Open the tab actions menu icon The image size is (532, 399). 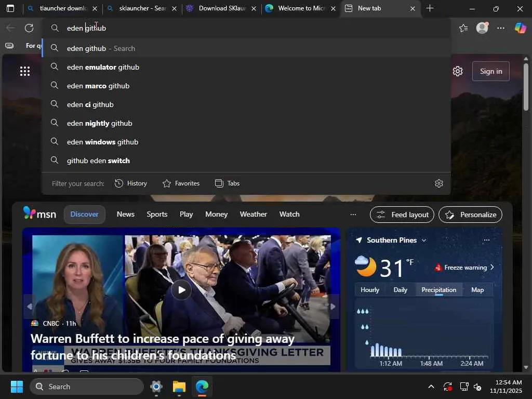tap(10, 8)
